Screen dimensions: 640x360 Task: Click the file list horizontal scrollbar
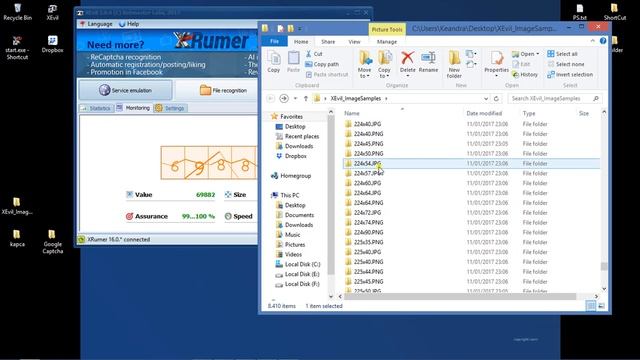point(460,296)
